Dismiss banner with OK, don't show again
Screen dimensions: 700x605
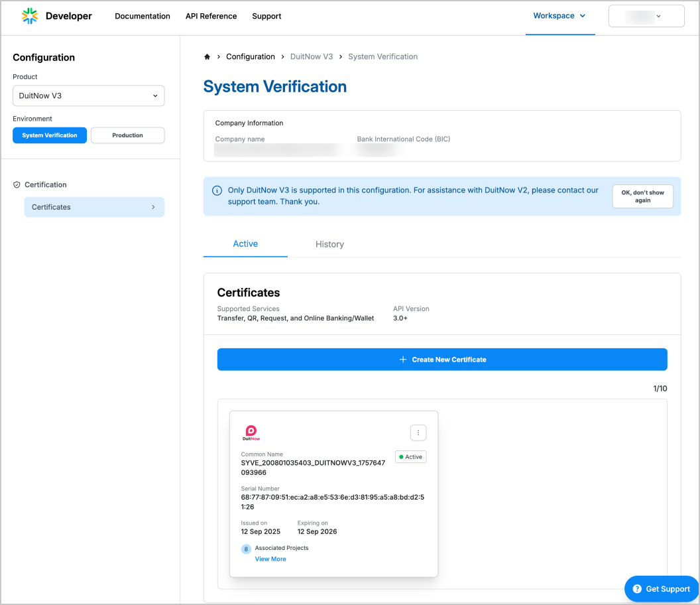(642, 196)
